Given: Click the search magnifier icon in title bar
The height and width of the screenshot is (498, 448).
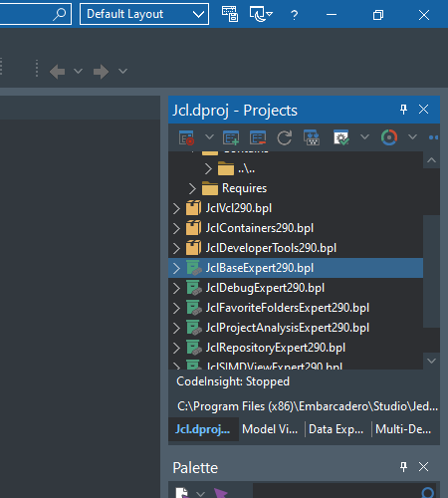Looking at the screenshot, I should [60, 14].
